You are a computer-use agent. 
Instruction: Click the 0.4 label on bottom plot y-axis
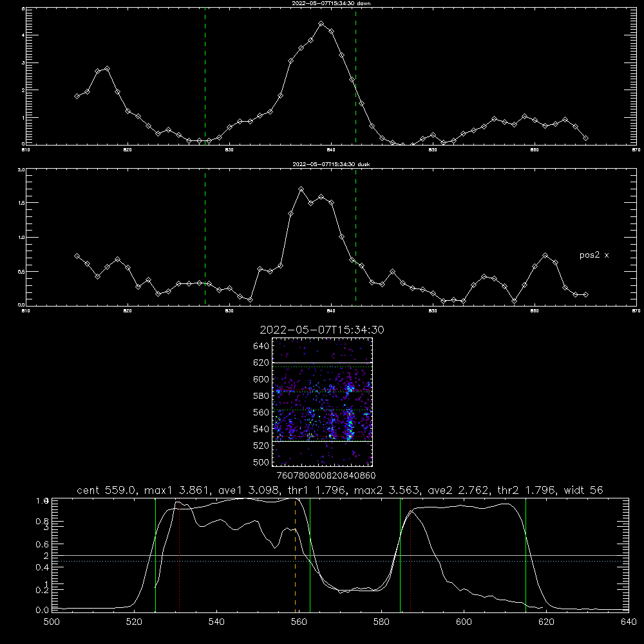click(x=43, y=567)
